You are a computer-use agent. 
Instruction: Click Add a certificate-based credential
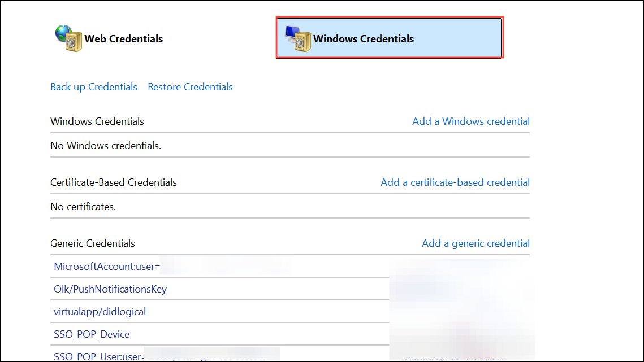pos(455,182)
